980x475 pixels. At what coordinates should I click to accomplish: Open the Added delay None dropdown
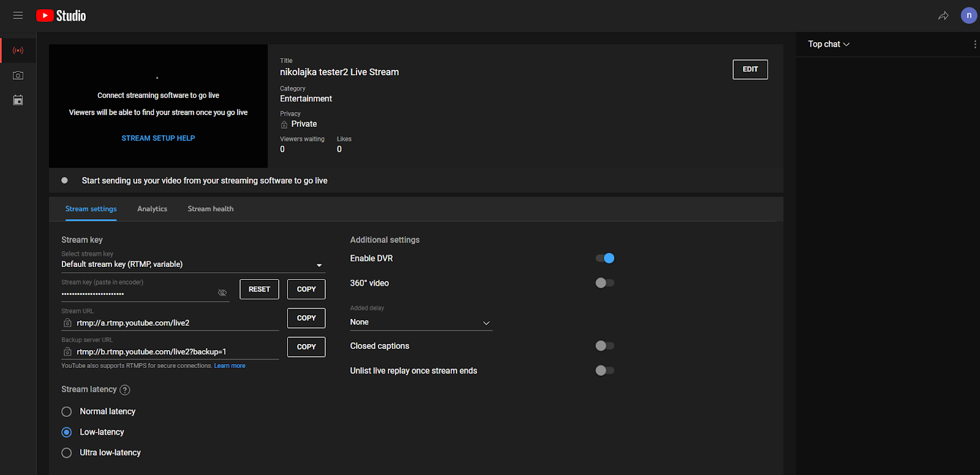(x=421, y=323)
